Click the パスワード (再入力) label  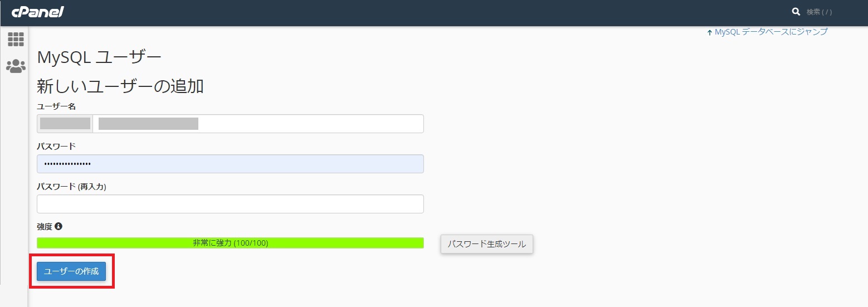tap(71, 187)
